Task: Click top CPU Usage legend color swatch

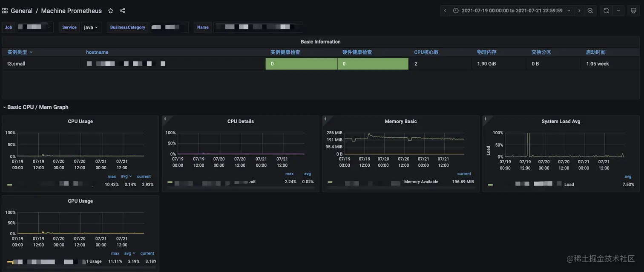Action: tap(10, 185)
